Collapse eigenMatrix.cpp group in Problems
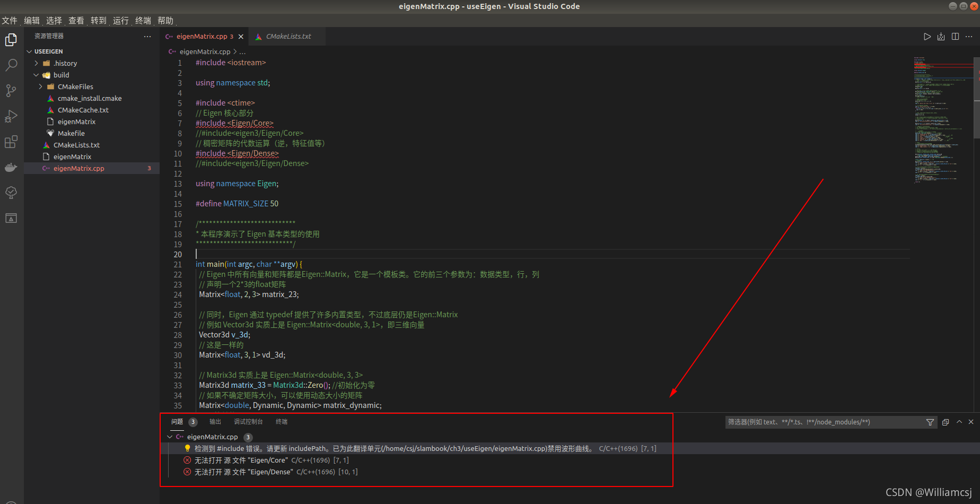Image resolution: width=980 pixels, height=504 pixels. click(170, 437)
